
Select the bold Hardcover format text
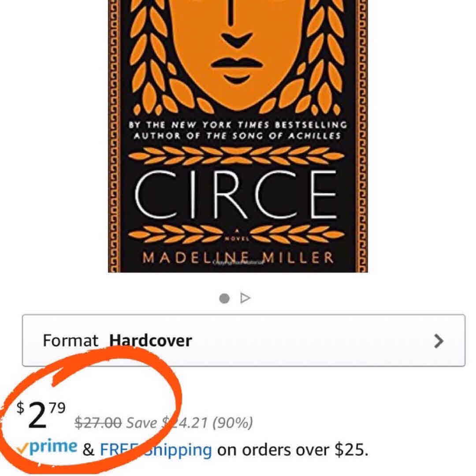tap(150, 341)
